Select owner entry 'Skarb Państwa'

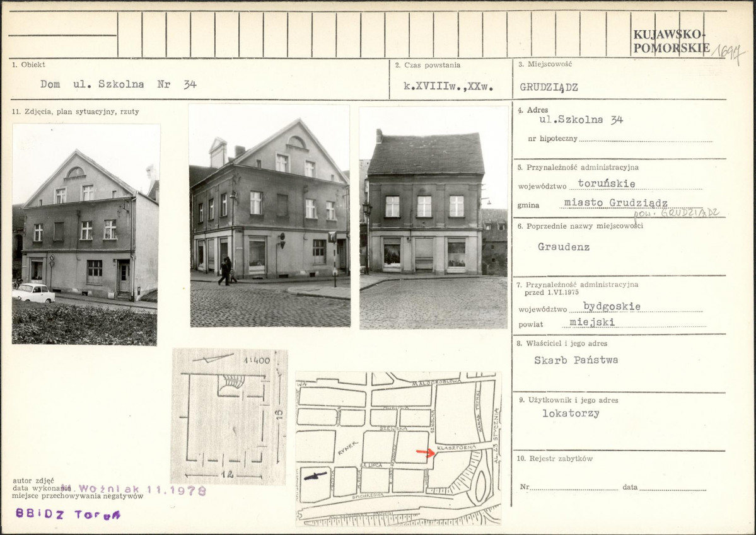[576, 360]
